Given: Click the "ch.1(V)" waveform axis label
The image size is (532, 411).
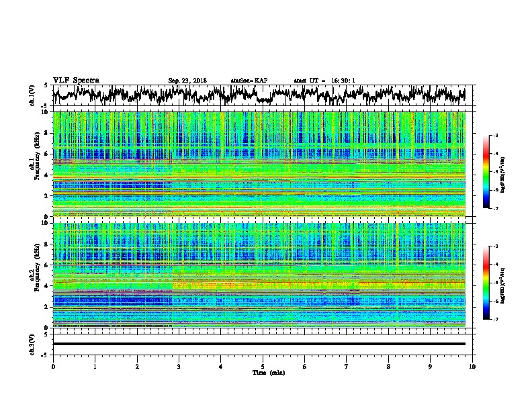Looking at the screenshot, I should pyautogui.click(x=32, y=95).
